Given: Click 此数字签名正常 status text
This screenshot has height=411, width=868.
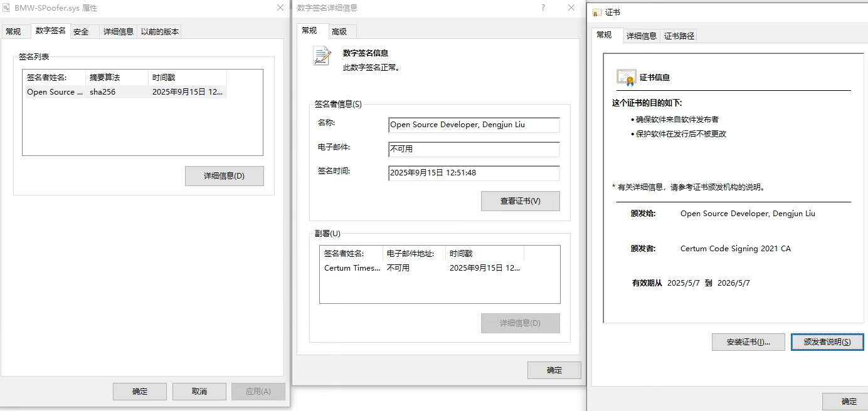Looking at the screenshot, I should pos(372,68).
